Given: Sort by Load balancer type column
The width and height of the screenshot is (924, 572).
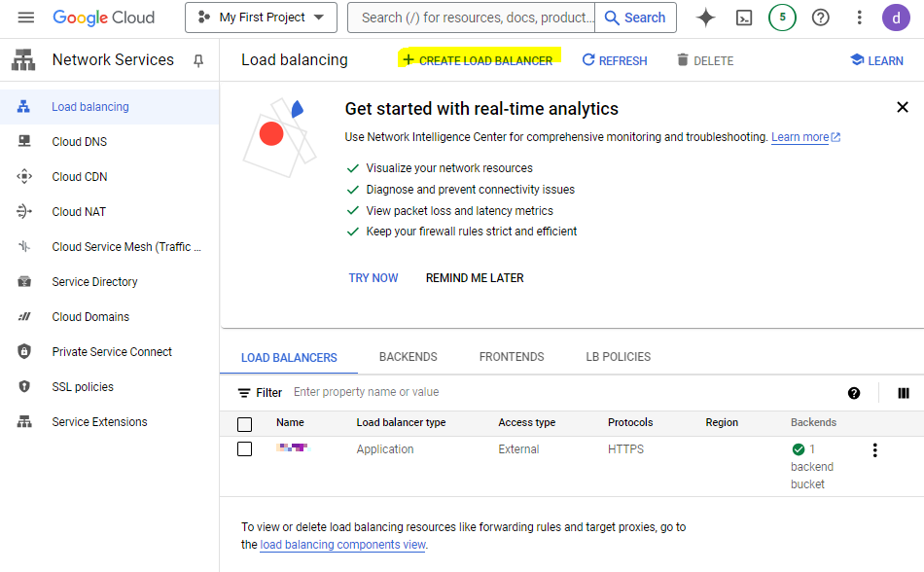Looking at the screenshot, I should coord(401,422).
